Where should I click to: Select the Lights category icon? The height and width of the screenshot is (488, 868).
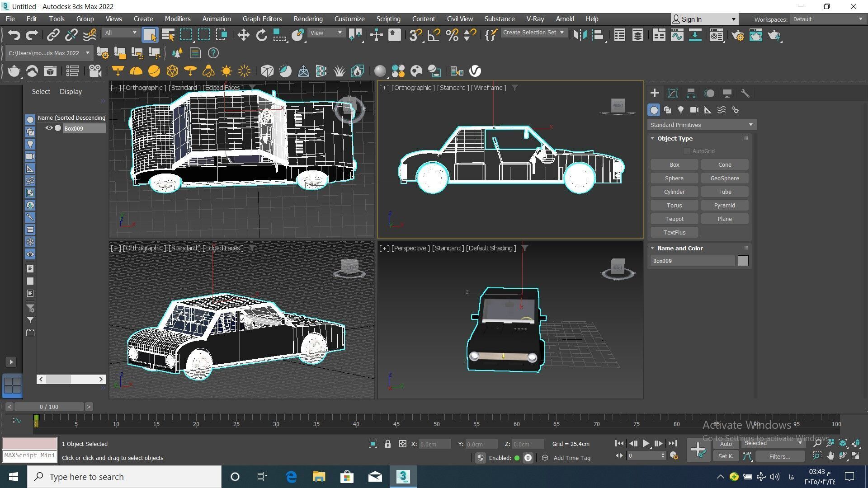(681, 110)
